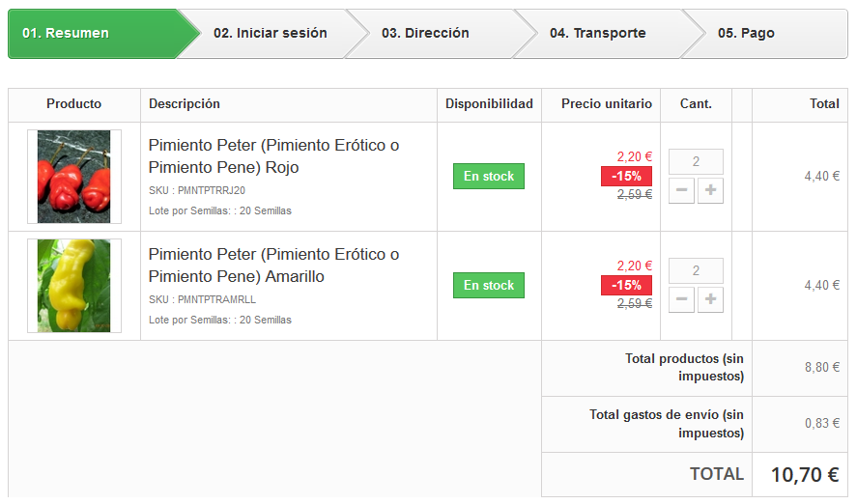Select the 04. Transporte step
The height and width of the screenshot is (504, 857).
click(x=597, y=34)
